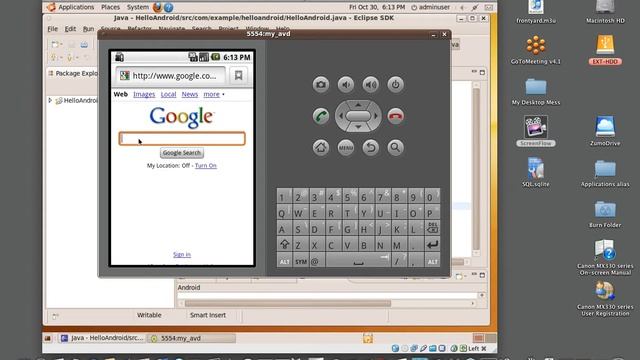Click the @ key on emulator keyboard
Viewport: 640px width, 360px height.
(x=316, y=261)
